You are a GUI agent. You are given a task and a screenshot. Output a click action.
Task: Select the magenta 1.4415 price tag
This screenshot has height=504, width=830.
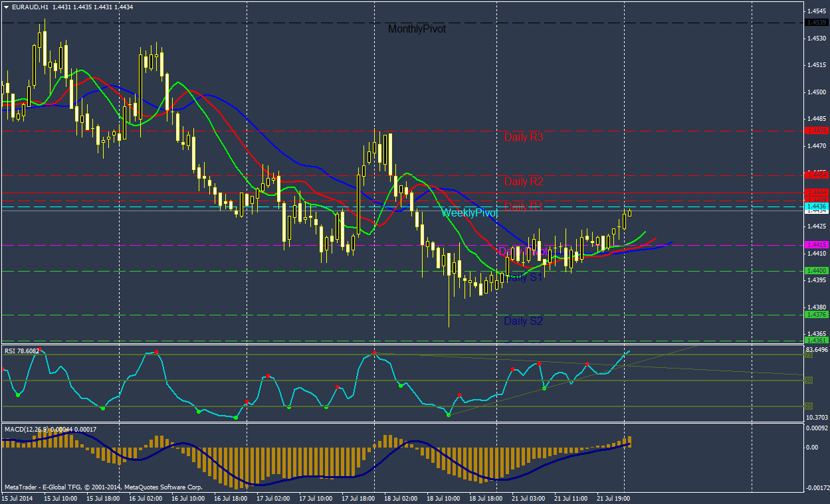coord(815,245)
